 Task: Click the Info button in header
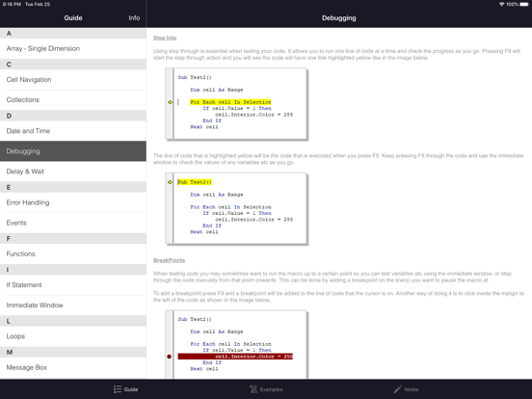[134, 18]
